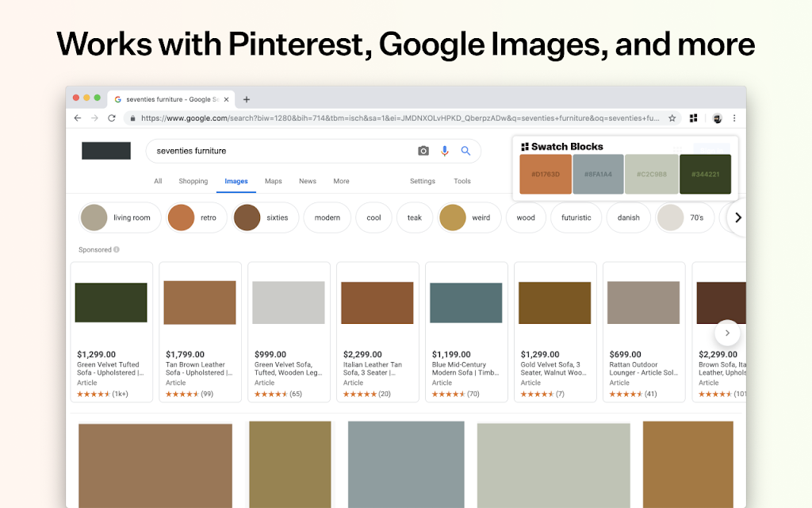Click the Sponsored label

coord(95,249)
